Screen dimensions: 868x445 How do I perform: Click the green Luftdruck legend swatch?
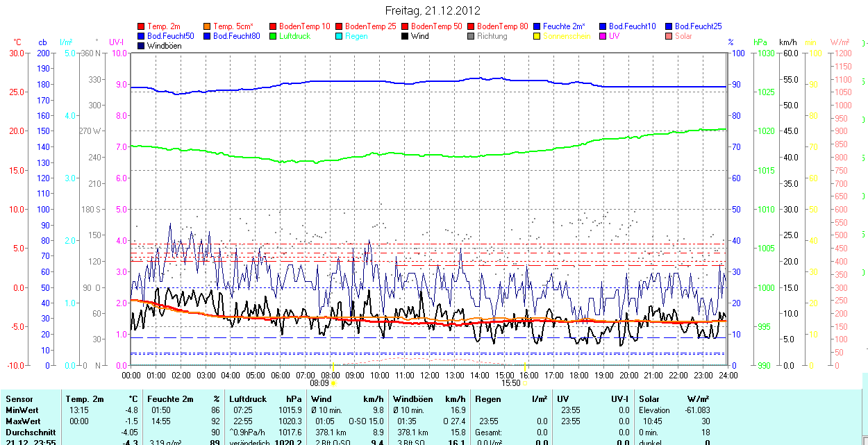[x=273, y=36]
